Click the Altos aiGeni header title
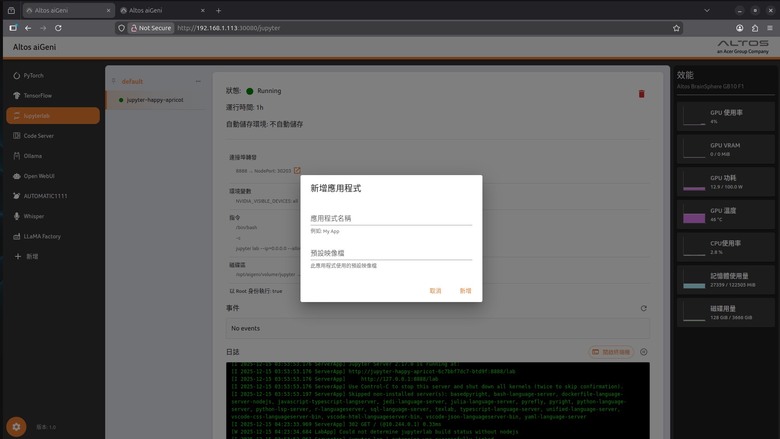The width and height of the screenshot is (780, 439). point(34,47)
